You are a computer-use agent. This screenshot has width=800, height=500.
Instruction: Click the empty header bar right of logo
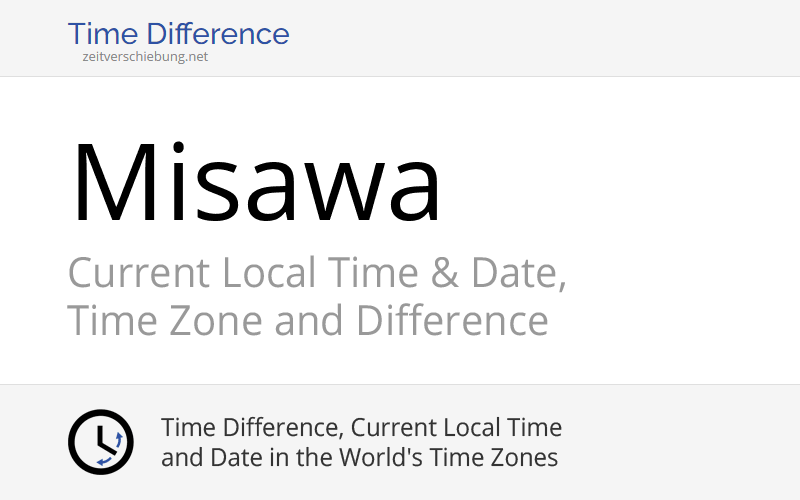[550, 38]
